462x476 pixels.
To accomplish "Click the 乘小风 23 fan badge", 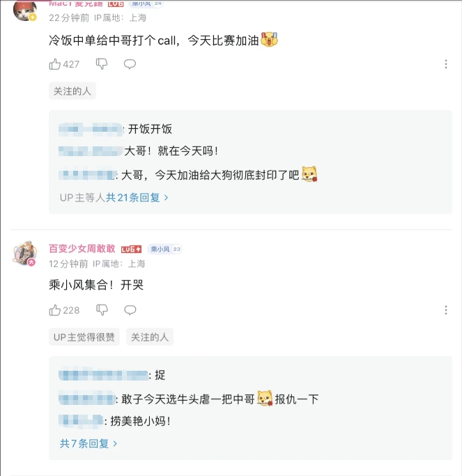I will click(x=165, y=249).
